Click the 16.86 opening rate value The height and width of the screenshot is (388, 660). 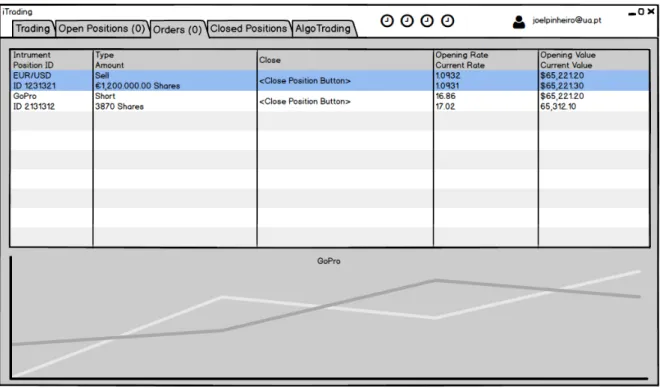pyautogui.click(x=445, y=96)
